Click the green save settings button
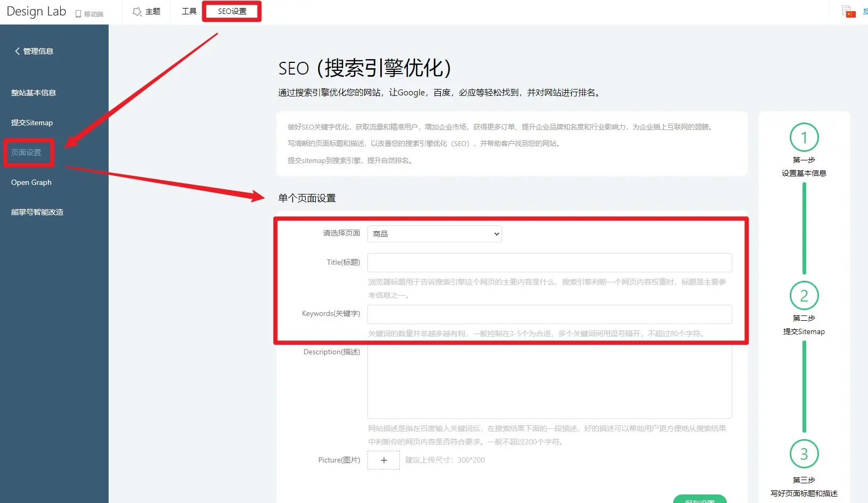 699,500
